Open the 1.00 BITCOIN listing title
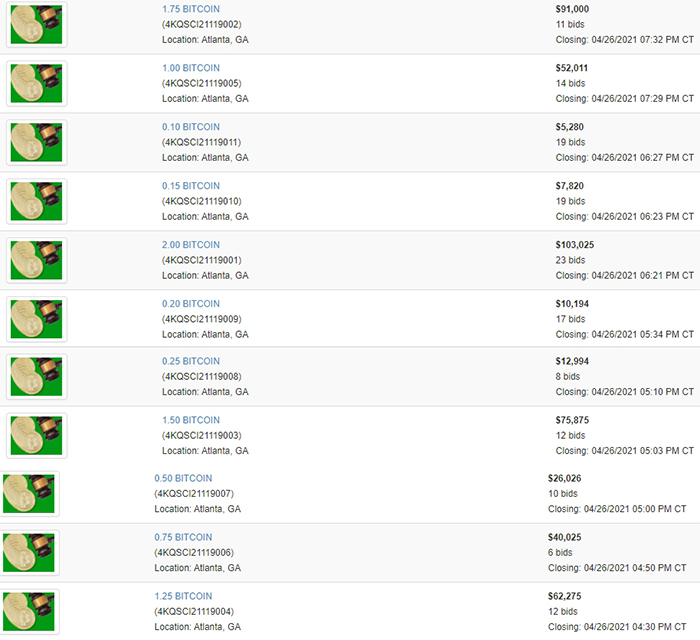Viewport: 700px width, 640px height. [x=190, y=68]
